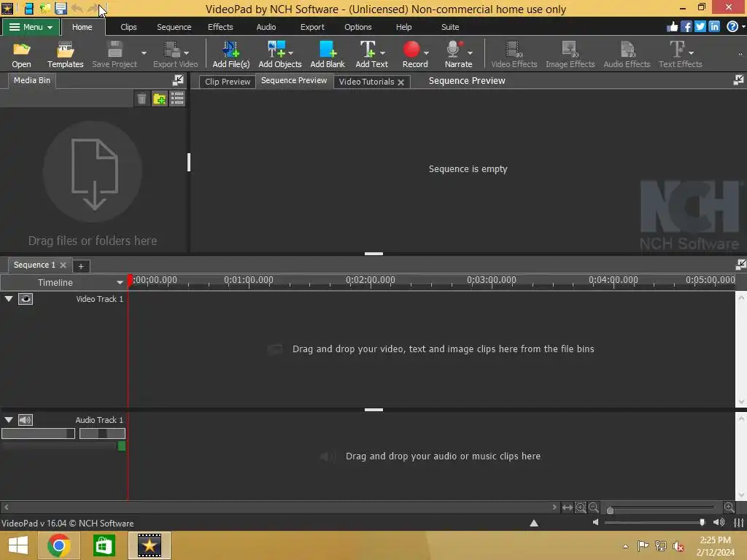The width and height of the screenshot is (747, 560).
Task: Open the Suite ribbon tab
Action: pos(449,27)
